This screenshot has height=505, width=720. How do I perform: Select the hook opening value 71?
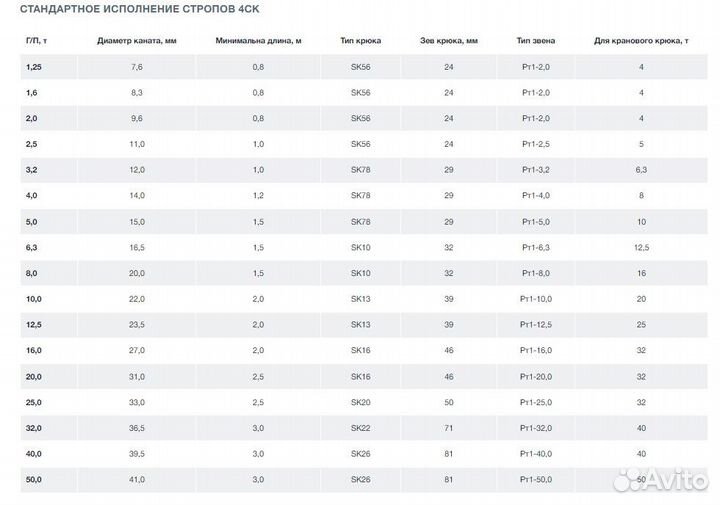coord(448,428)
